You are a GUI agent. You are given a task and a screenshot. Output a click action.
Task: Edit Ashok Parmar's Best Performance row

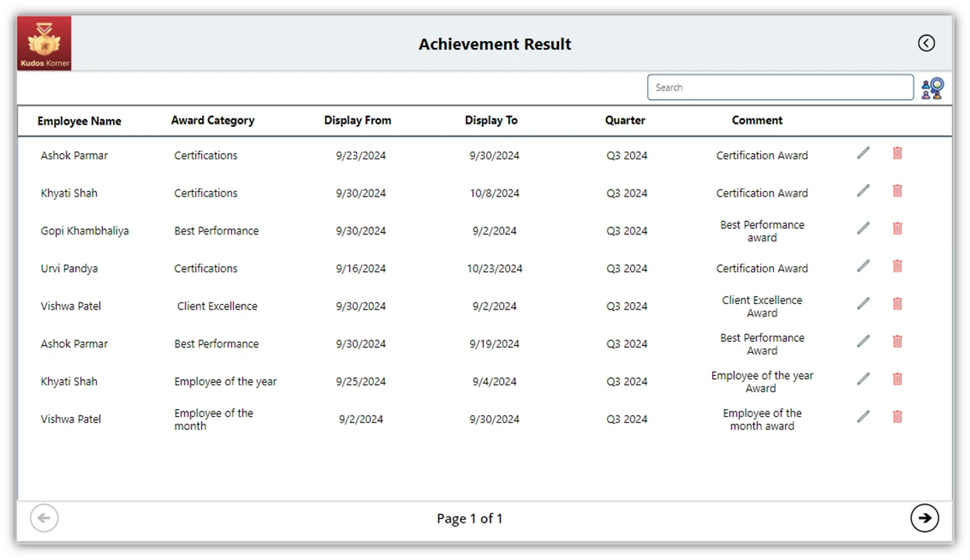[x=863, y=341]
